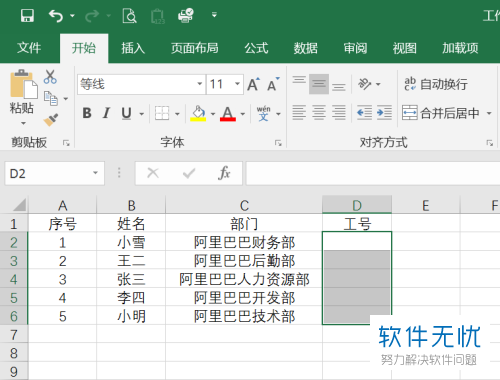Click the Undo arrow icon
This screenshot has width=500, height=380.
pos(56,15)
